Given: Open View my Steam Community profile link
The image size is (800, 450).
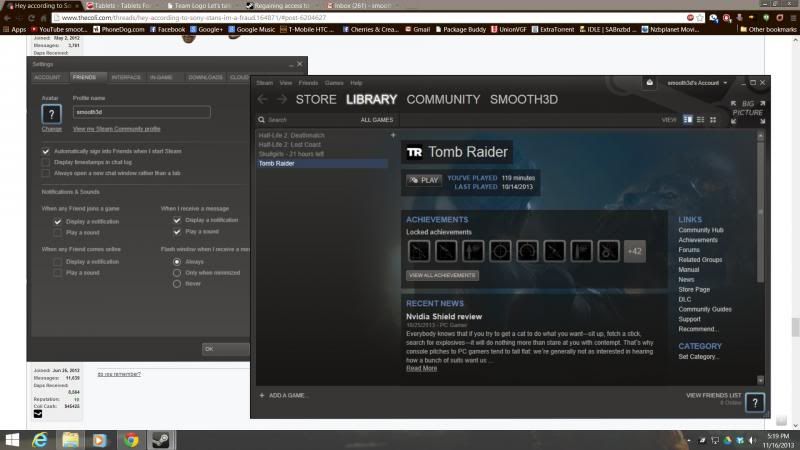Looking at the screenshot, I should 117,129.
